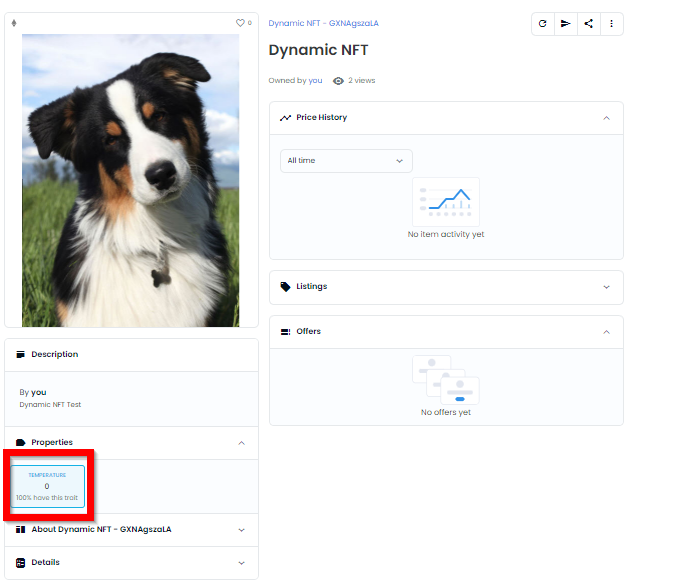Expand the Listings panel chevron
The width and height of the screenshot is (681, 584).
tap(606, 287)
